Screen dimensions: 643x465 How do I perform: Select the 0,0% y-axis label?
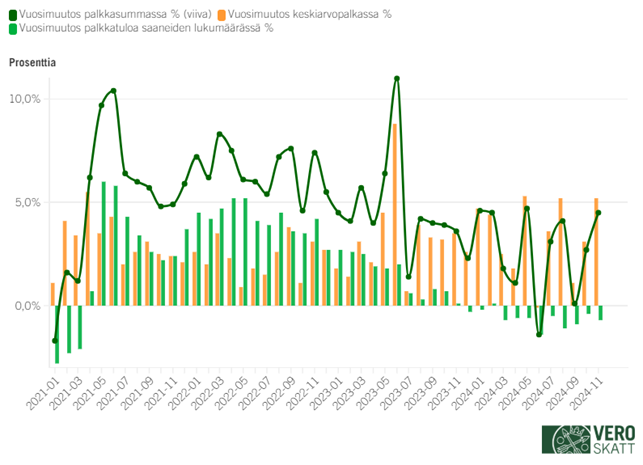(x=27, y=305)
